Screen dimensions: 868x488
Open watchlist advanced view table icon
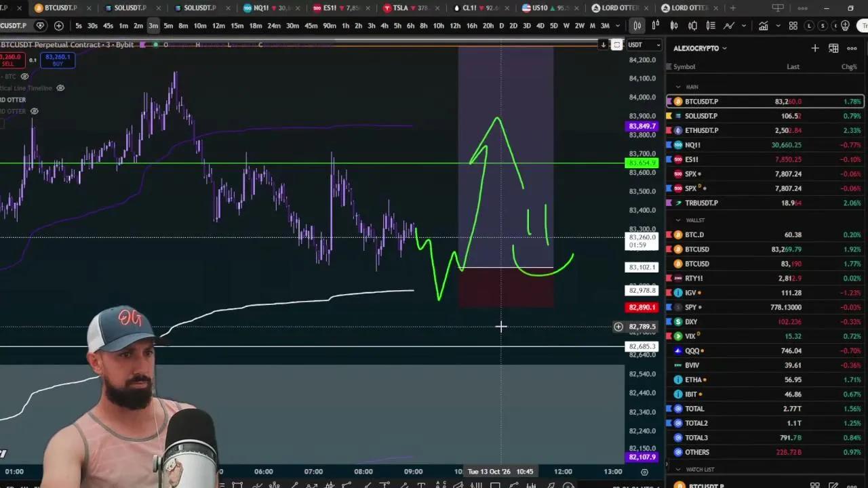[833, 48]
